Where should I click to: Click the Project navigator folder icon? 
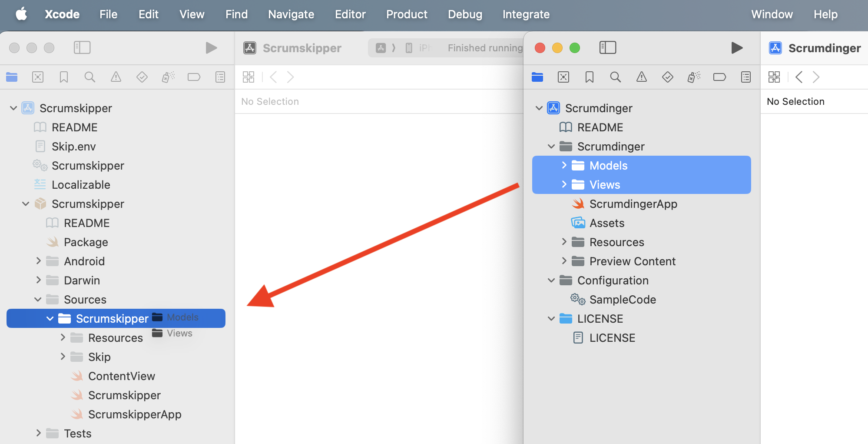[12, 77]
